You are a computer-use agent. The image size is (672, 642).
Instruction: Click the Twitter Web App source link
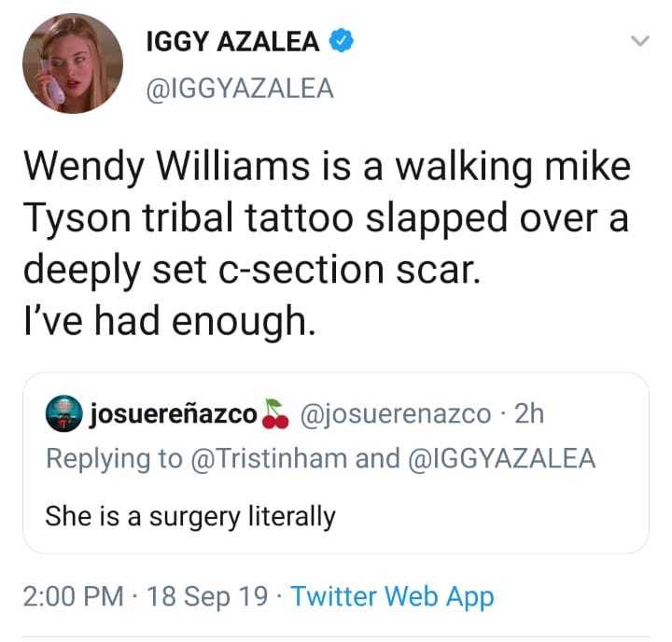pos(393,596)
